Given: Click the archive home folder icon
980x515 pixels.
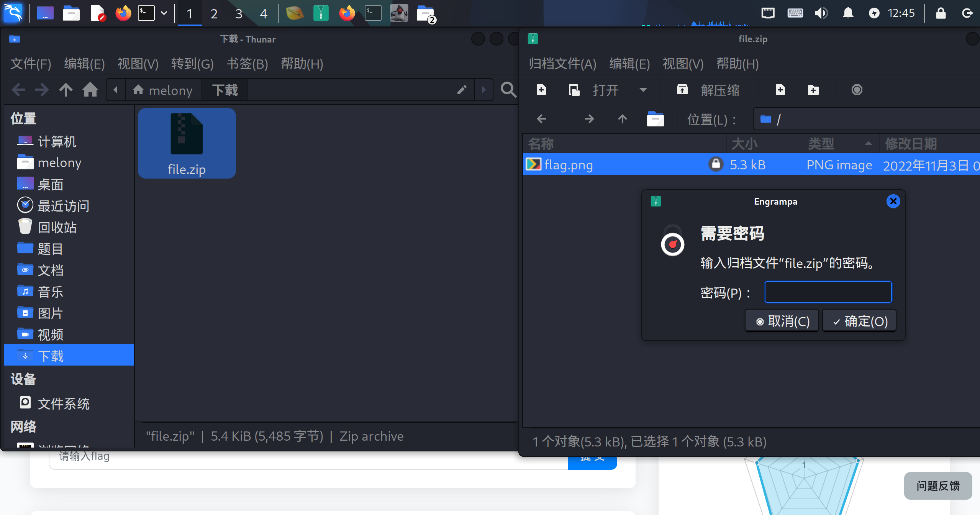Looking at the screenshot, I should [x=655, y=119].
